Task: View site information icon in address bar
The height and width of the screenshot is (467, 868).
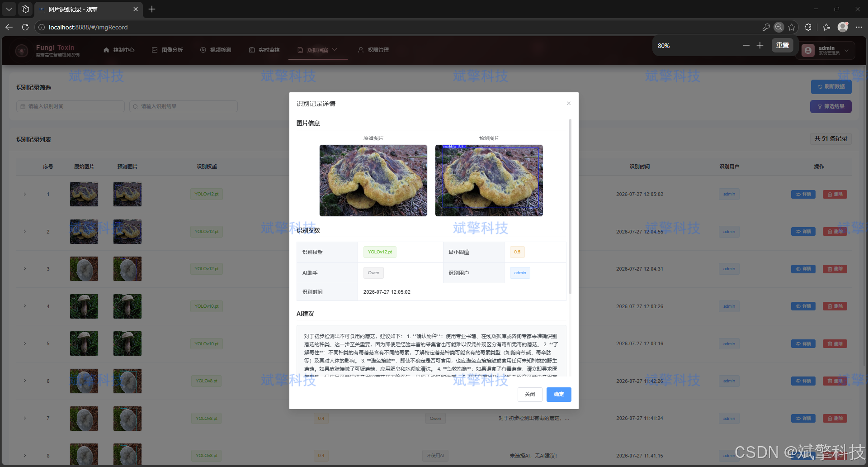Action: 42,27
